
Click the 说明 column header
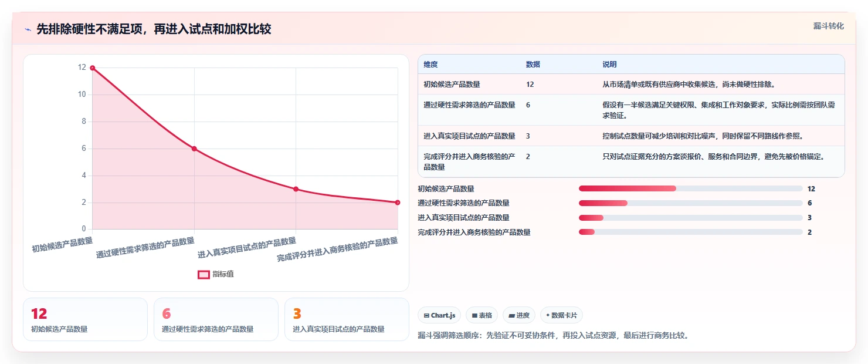coord(609,65)
